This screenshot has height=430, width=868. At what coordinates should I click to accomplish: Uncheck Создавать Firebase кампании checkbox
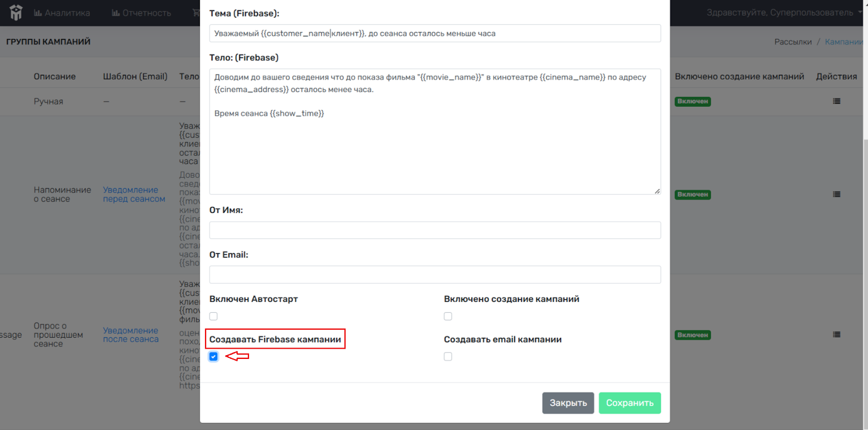click(x=214, y=356)
